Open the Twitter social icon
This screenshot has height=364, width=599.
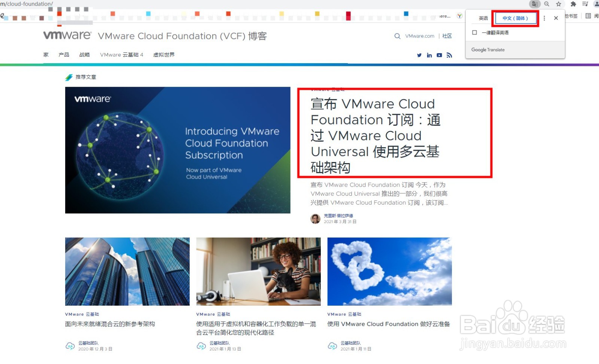tap(419, 55)
